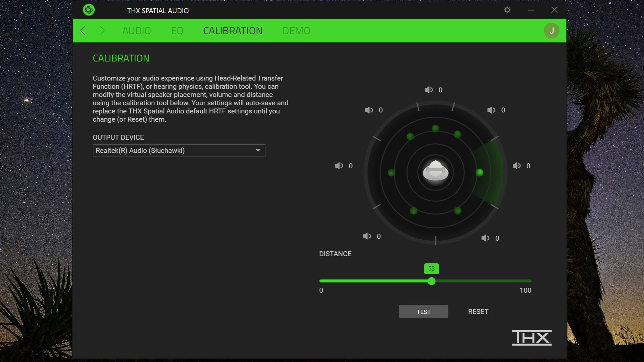Image resolution: width=644 pixels, height=362 pixels.
Task: Click the listener head icon in center
Action: (435, 170)
